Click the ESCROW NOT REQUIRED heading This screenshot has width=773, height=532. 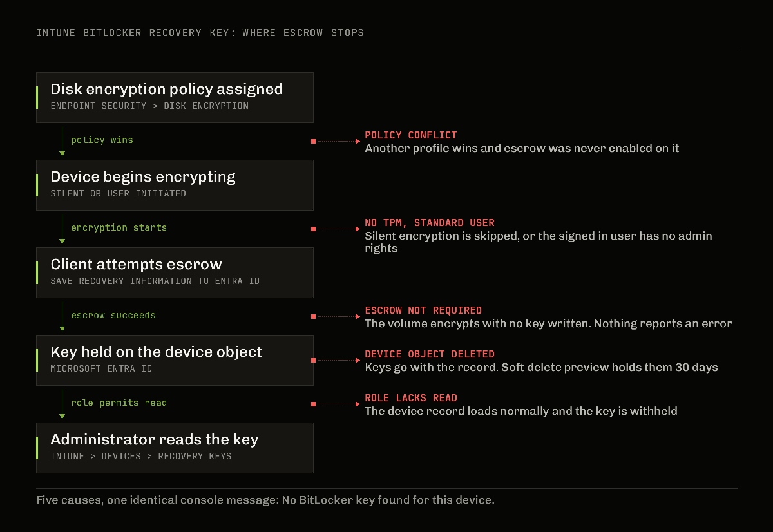tap(423, 310)
